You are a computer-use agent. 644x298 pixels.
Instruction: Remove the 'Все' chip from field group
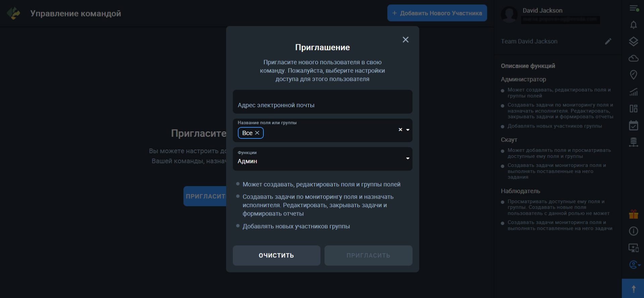257,133
